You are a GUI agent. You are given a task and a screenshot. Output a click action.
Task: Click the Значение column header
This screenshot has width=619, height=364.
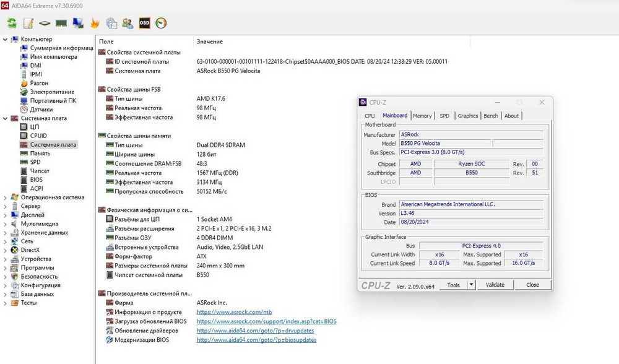(332, 41)
